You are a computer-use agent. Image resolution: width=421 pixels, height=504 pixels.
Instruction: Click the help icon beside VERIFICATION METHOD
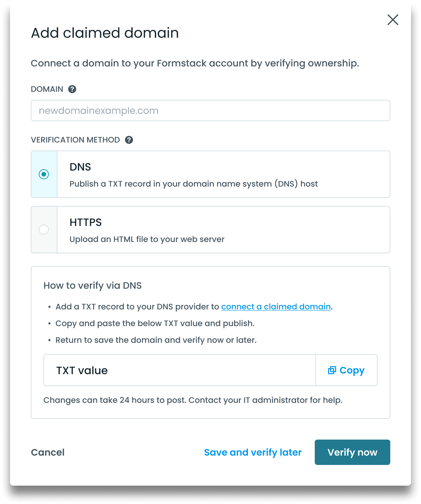tap(129, 140)
